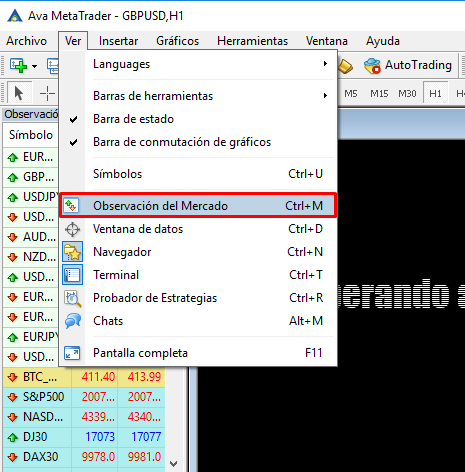
Task: Click the Ava MetaTrader logo icon
Action: point(15,16)
